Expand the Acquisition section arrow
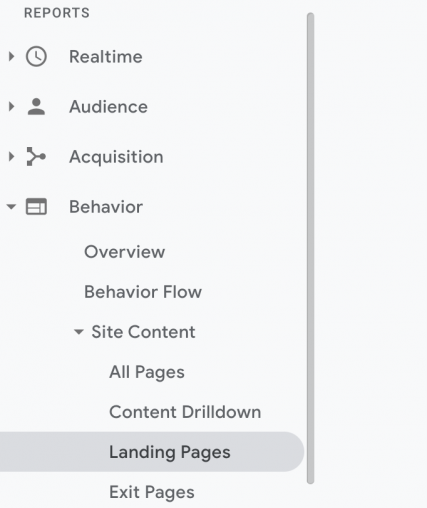This screenshot has height=508, width=427. [11, 156]
